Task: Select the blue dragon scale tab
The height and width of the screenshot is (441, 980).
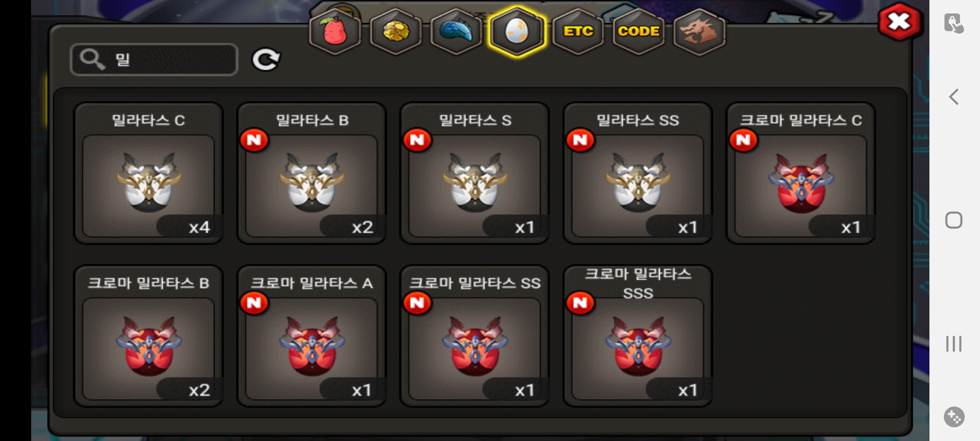Action: [456, 31]
